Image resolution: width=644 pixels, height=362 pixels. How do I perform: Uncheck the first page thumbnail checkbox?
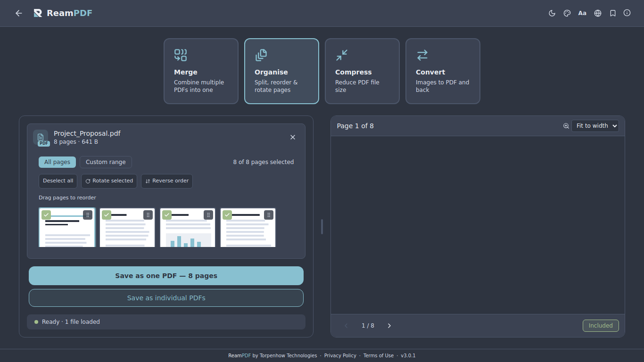pos(46,215)
